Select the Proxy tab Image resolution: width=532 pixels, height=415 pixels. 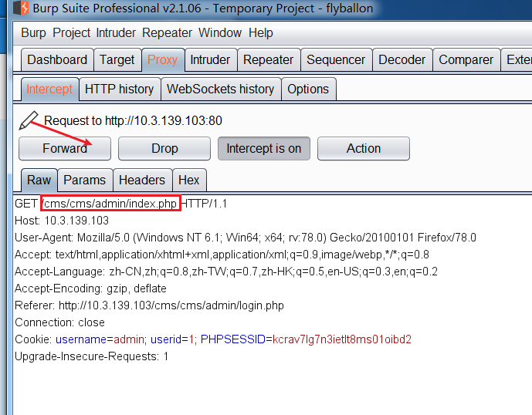[162, 59]
